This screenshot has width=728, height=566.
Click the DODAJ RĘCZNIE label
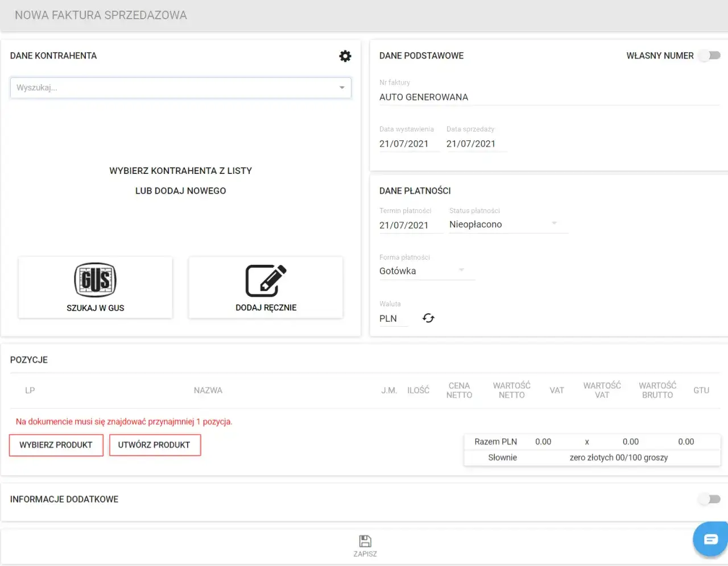pyautogui.click(x=266, y=307)
